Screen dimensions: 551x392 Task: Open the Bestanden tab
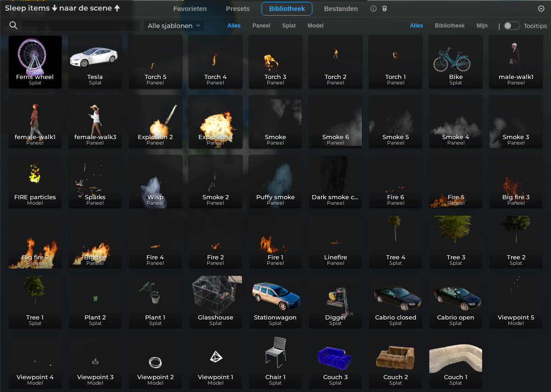tap(341, 9)
